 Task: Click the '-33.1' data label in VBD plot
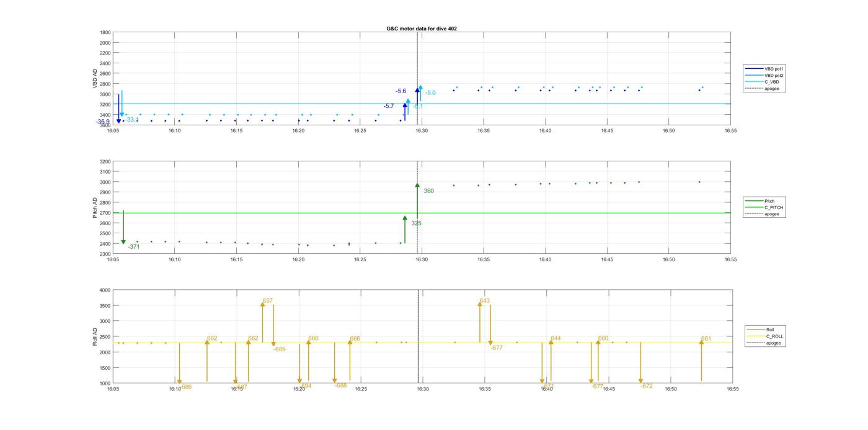131,120
